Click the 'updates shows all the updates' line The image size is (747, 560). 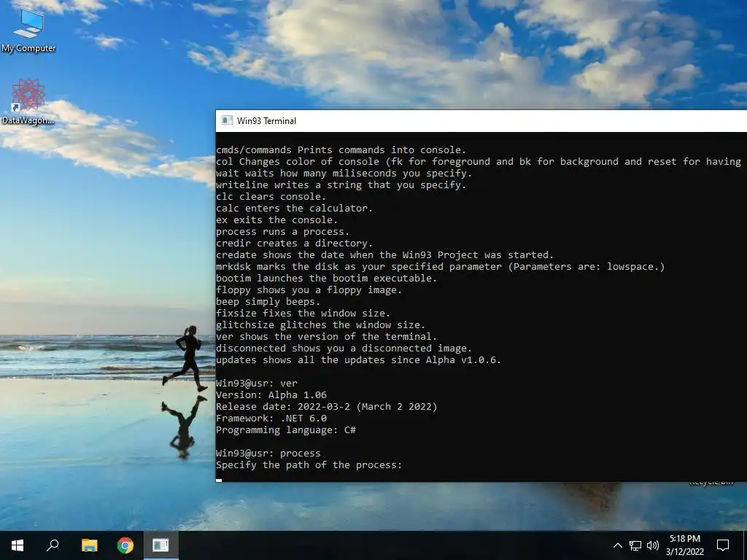358,360
